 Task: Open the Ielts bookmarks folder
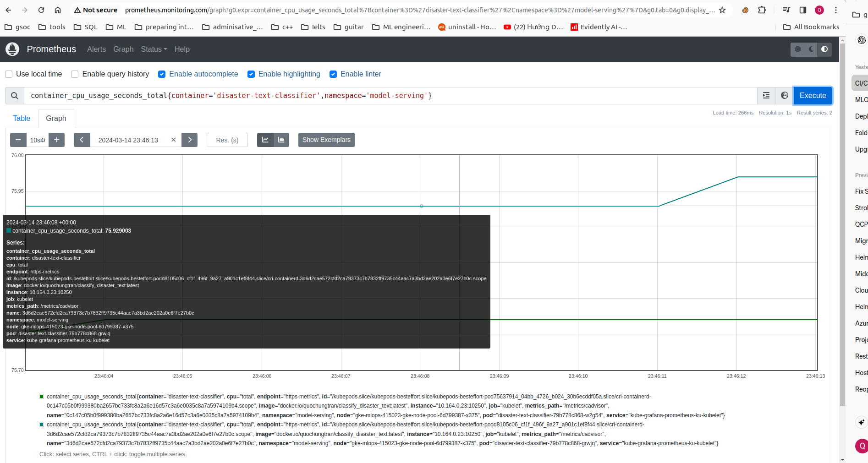click(x=313, y=27)
